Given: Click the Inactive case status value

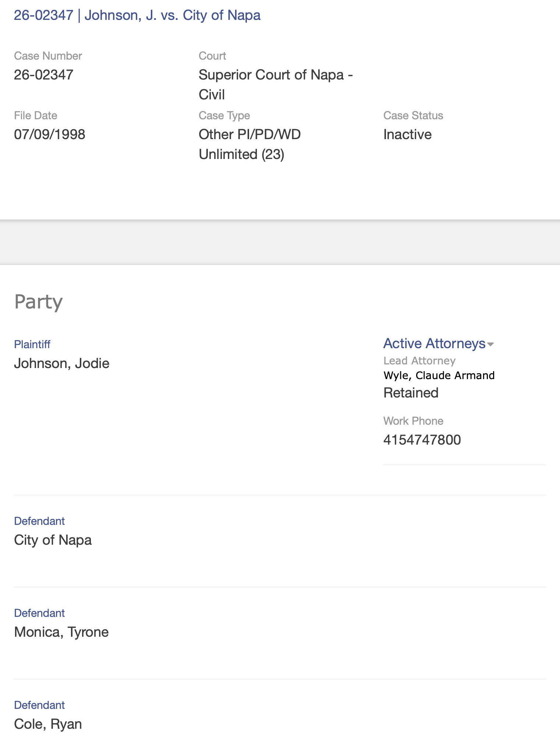Looking at the screenshot, I should [407, 135].
